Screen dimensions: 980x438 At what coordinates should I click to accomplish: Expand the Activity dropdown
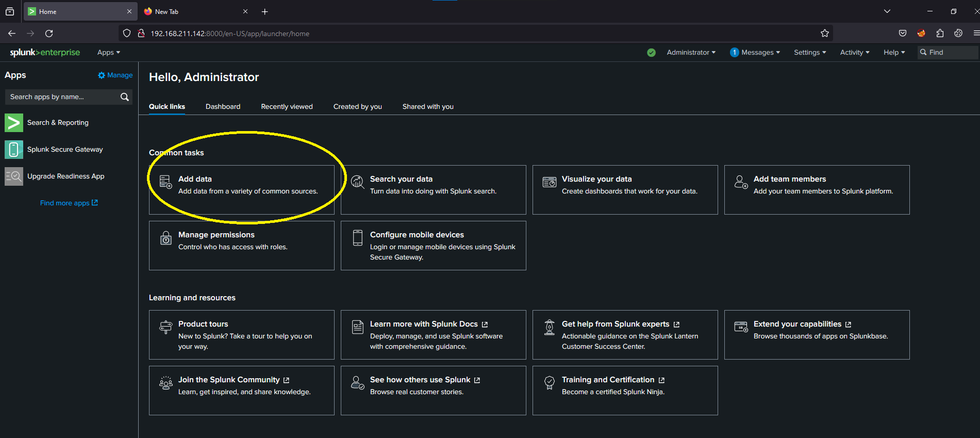pos(855,53)
